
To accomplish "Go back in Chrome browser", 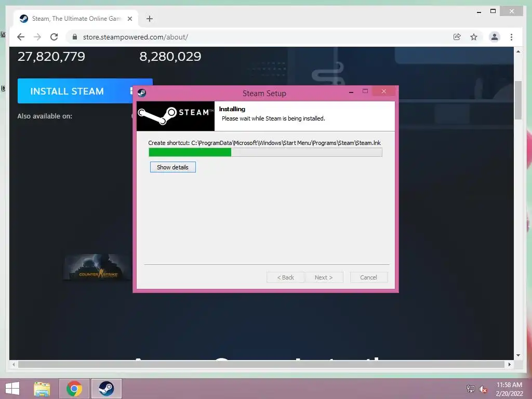I will pyautogui.click(x=21, y=37).
